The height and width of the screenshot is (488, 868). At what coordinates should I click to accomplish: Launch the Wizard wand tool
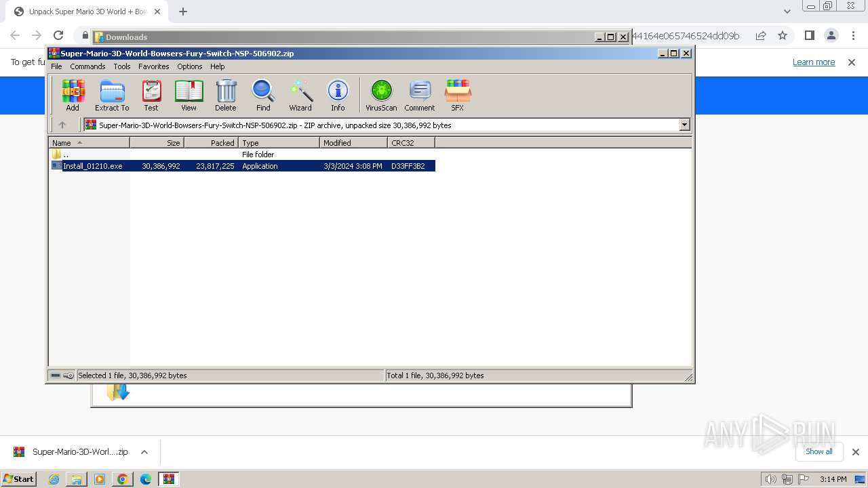click(300, 95)
